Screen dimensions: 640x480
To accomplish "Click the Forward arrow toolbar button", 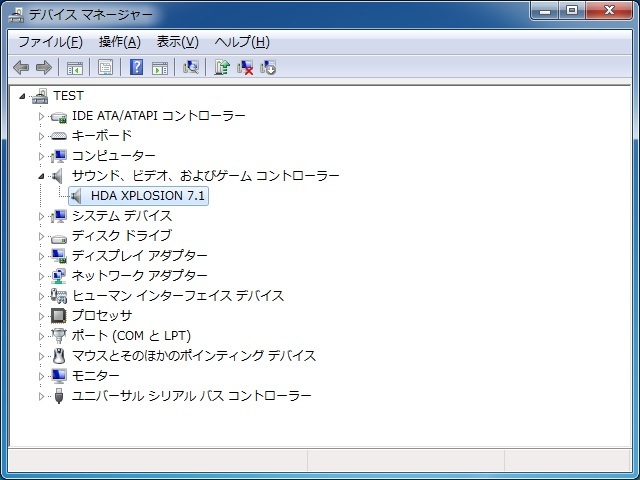I will [44, 67].
